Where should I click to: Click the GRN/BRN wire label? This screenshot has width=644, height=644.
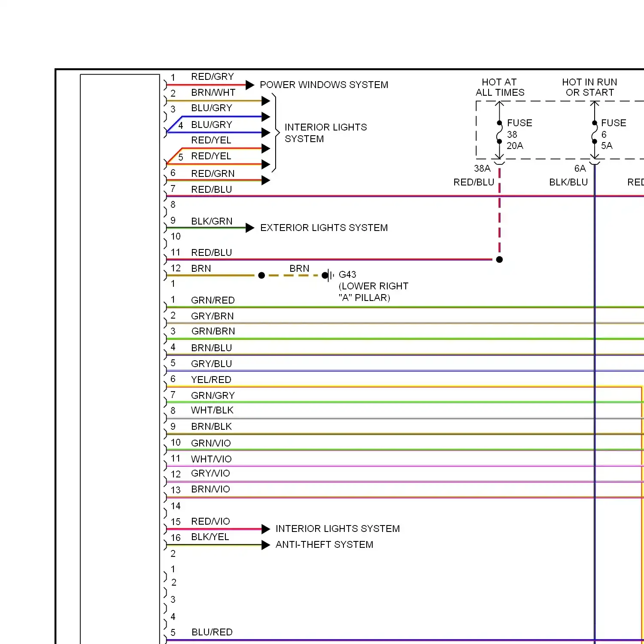213,331
